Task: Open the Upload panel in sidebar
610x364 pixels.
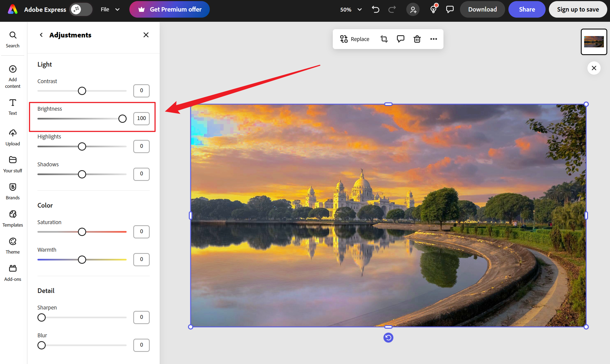Action: coord(13,137)
